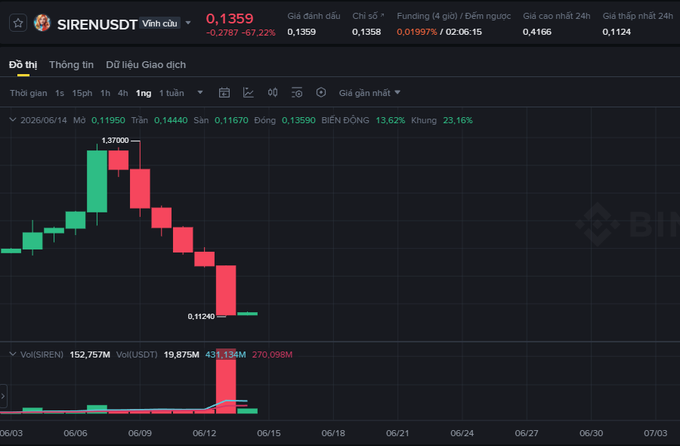
Task: Click the 24h low value 0,1124
Action: click(616, 32)
